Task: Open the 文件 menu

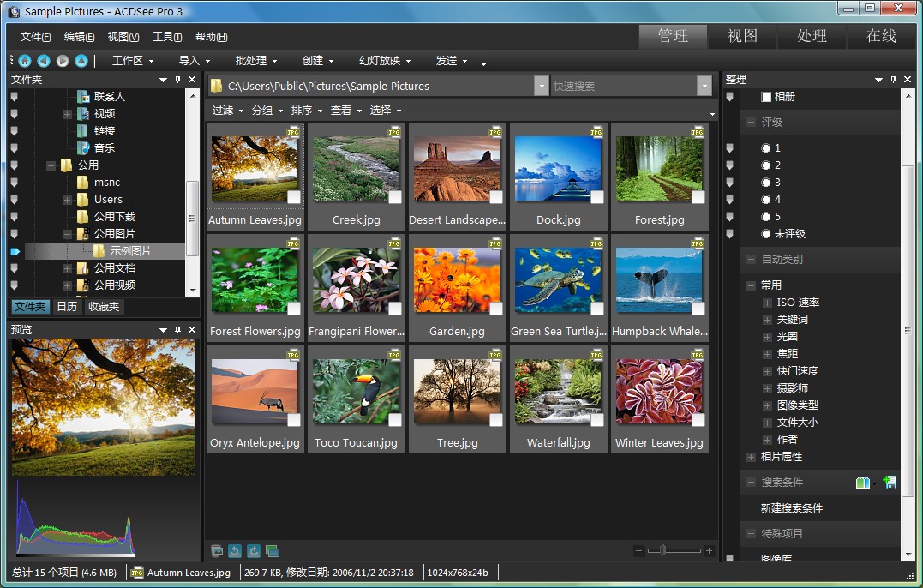Action: click(x=35, y=37)
